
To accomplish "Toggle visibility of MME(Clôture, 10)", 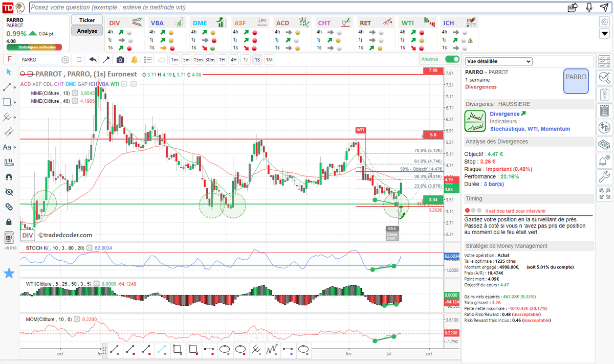I will pyautogui.click(x=75, y=93).
